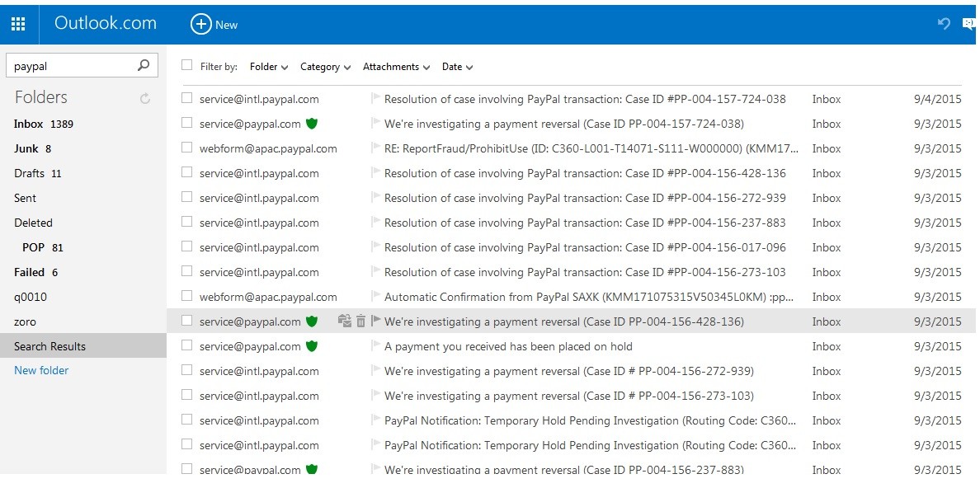
Task: Select the checkbox for the 9/4/2015 email
Action: pos(187,98)
